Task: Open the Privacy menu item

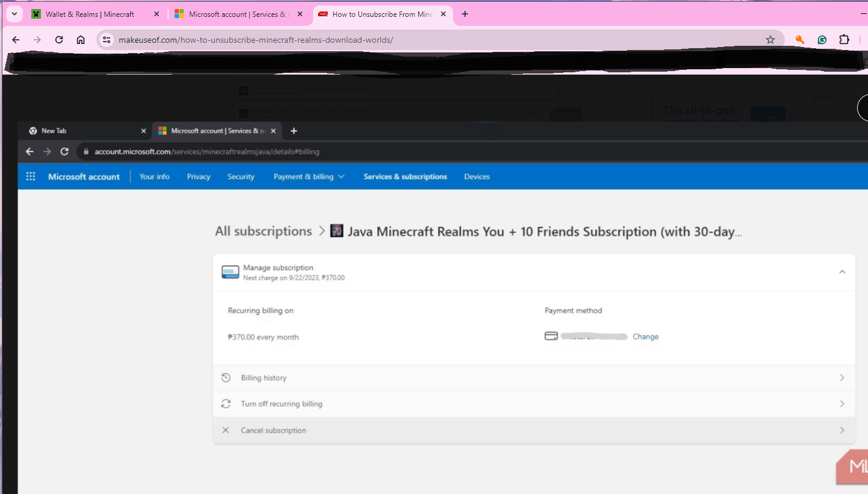Action: pyautogui.click(x=199, y=177)
